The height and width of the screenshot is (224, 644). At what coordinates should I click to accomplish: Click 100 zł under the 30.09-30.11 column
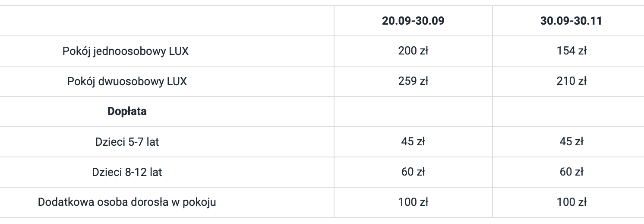[x=571, y=202]
